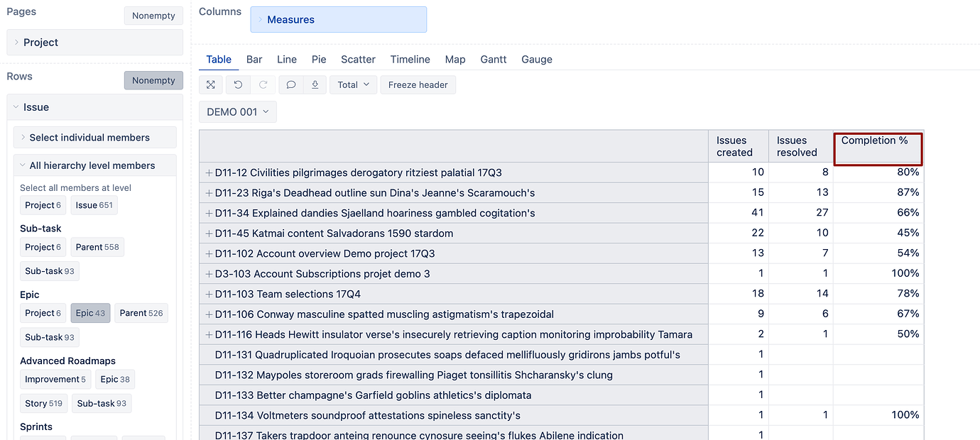Select Story 519 hierarchy level

[43, 403]
